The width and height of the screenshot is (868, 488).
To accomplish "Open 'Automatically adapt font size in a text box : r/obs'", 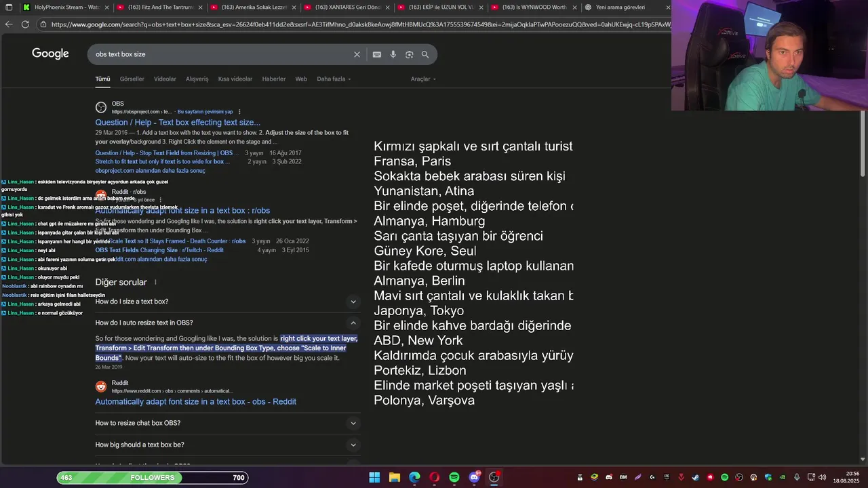I will point(182,211).
